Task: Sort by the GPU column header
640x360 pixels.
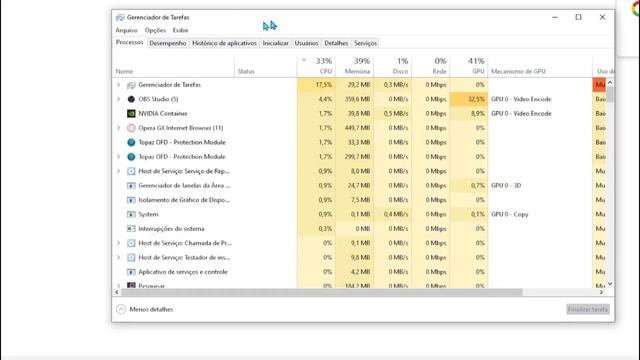Action: point(469,66)
